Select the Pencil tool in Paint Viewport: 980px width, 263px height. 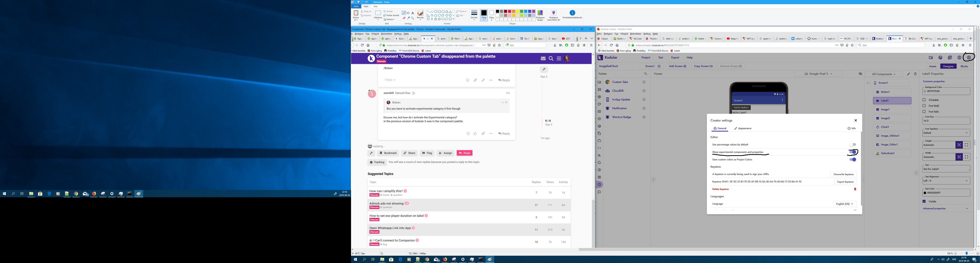pos(404,13)
